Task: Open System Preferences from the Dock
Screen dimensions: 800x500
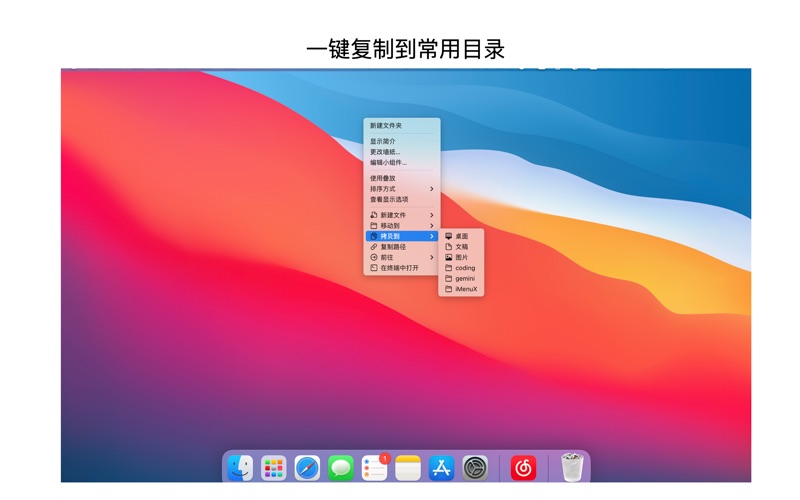Action: (475, 467)
